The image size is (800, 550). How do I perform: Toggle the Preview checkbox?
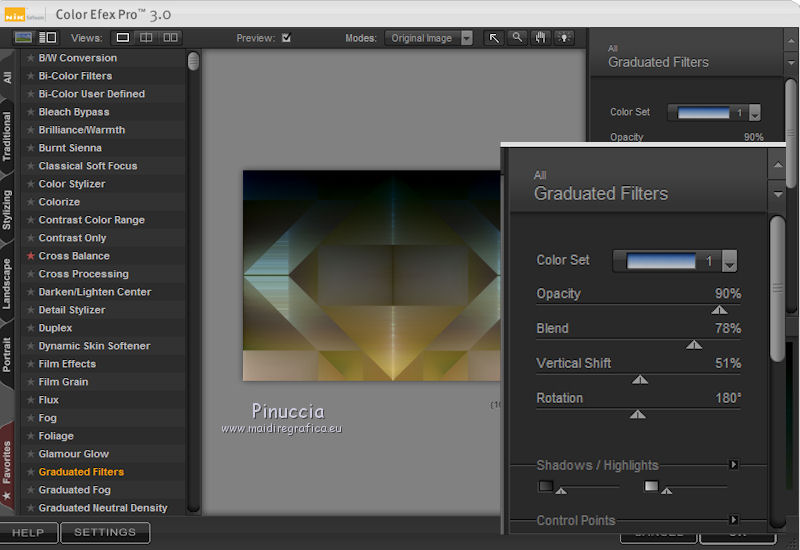(287, 38)
